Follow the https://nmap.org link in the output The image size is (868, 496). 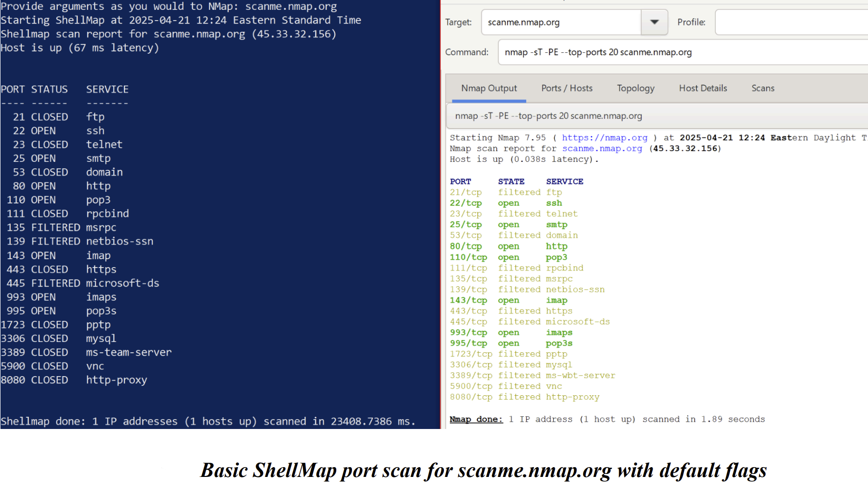[x=605, y=138]
